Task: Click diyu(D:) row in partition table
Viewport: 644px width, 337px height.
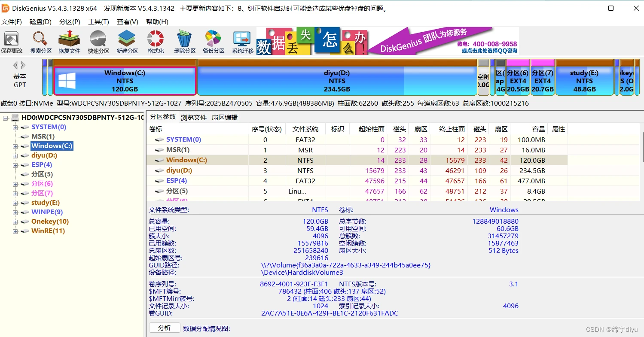Action: coord(357,170)
